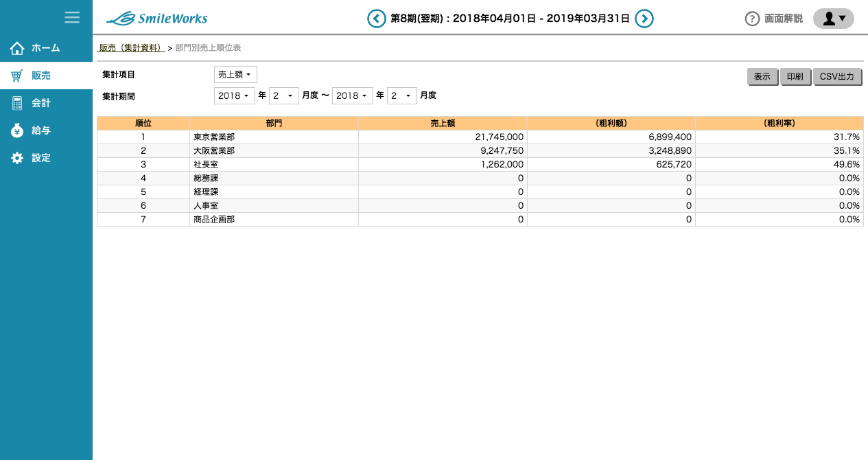Click the 給与 money bag icon
This screenshot has height=460, width=868.
17,130
